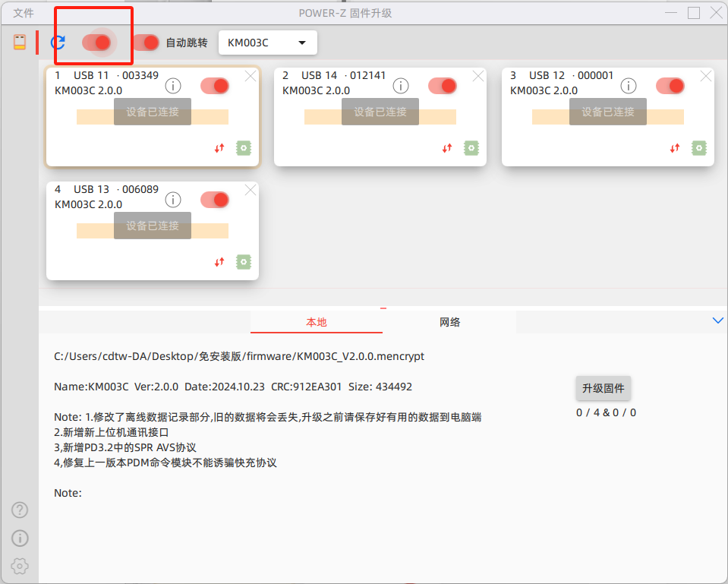This screenshot has height=584, width=728.
Task: Click the green chip icon on USB 12 card
Action: (x=699, y=148)
